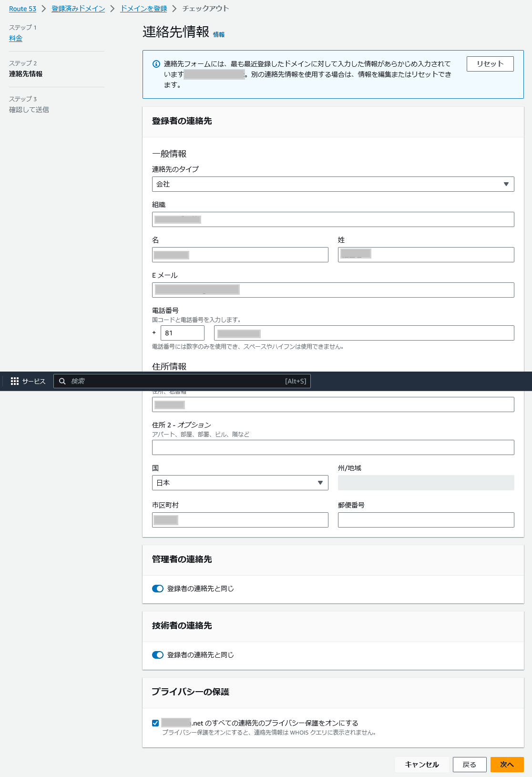The height and width of the screenshot is (777, 532).
Task: Toggle 管理者の連絡先 same-as-registrant switch
Action: (x=158, y=589)
